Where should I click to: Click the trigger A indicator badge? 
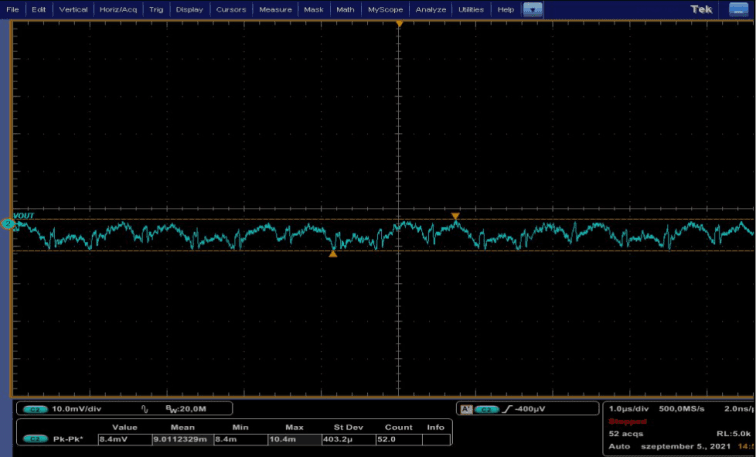pos(465,409)
